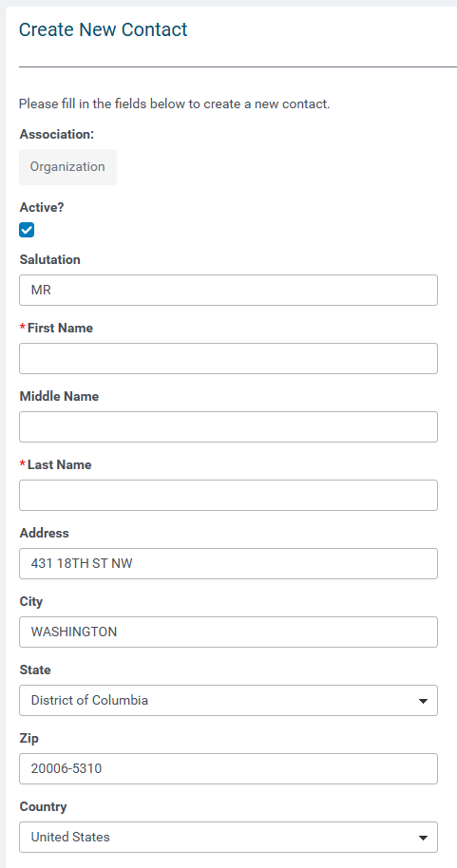Focus the City field containing WASHINGTON
Image resolution: width=457 pixels, height=868 pixels.
tap(228, 632)
